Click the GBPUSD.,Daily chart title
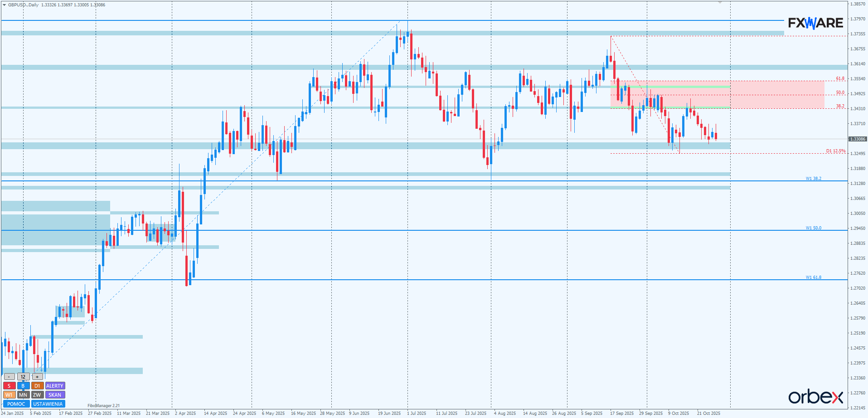This screenshot has height=418, width=868. 23,5
